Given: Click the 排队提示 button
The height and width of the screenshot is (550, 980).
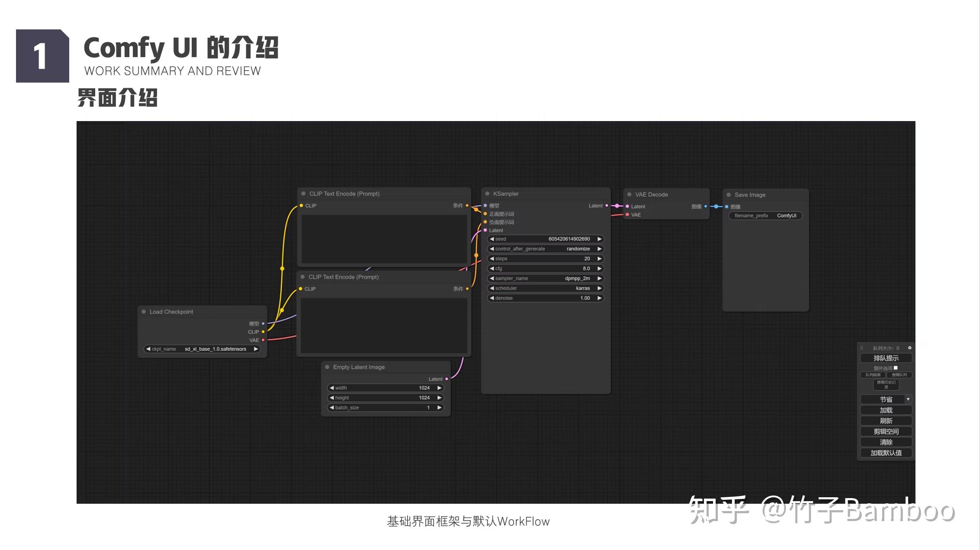Looking at the screenshot, I should [x=886, y=358].
